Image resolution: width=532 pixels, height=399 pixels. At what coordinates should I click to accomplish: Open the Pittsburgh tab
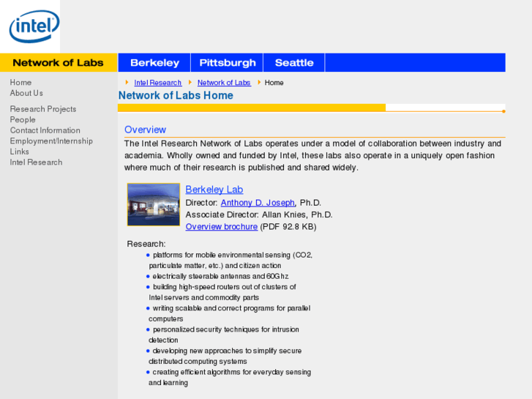227,62
